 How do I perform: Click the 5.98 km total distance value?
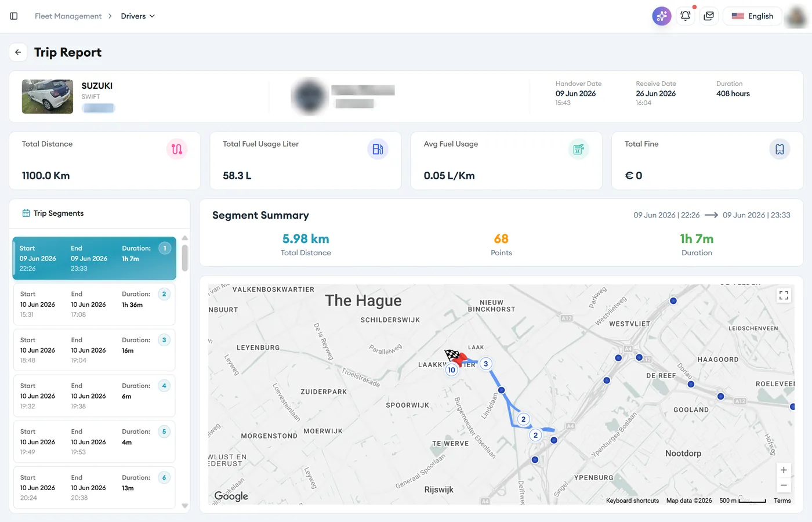coord(306,239)
